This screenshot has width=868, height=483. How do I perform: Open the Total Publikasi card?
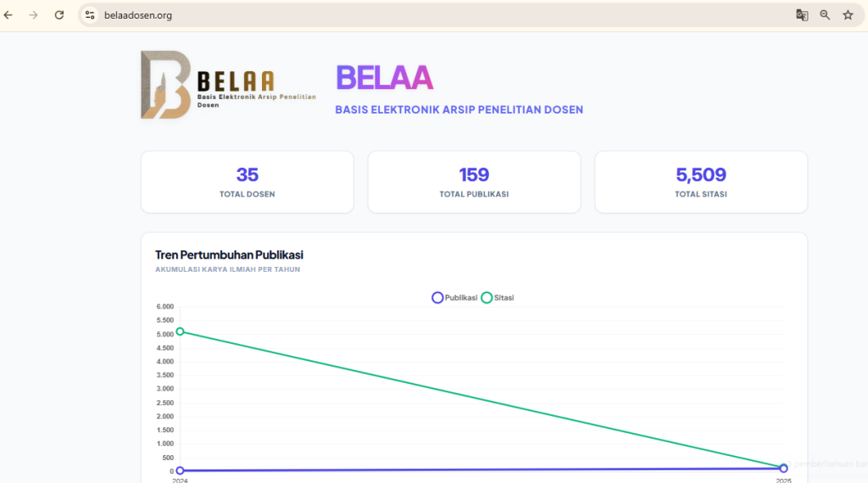pyautogui.click(x=474, y=182)
